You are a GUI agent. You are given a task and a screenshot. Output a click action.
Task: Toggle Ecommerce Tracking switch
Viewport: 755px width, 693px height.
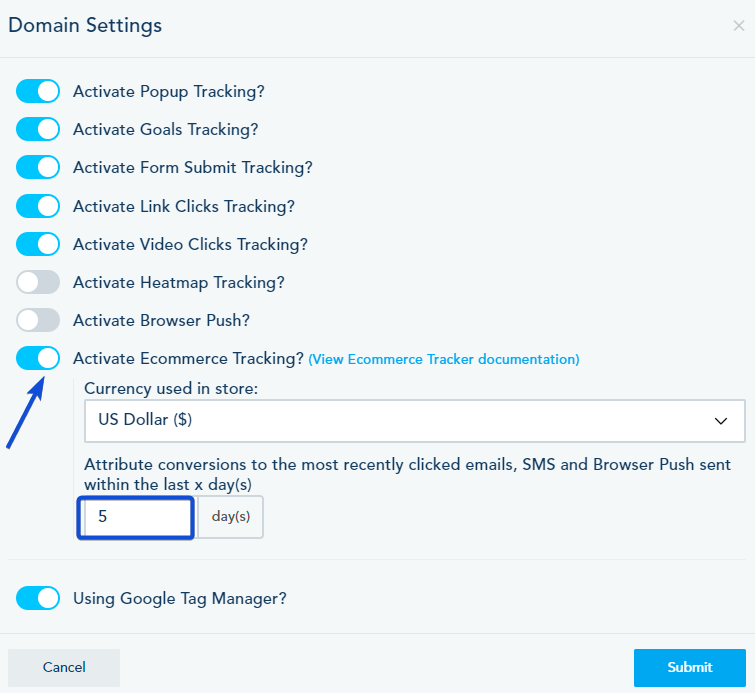click(38, 359)
